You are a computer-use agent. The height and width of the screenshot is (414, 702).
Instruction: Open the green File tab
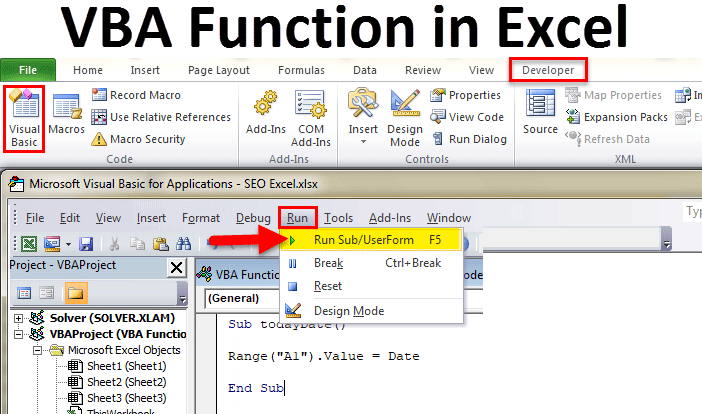pyautogui.click(x=28, y=70)
